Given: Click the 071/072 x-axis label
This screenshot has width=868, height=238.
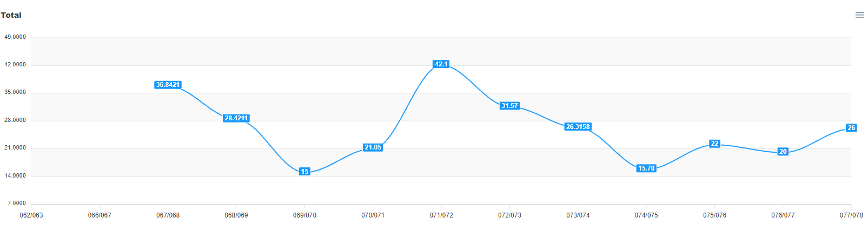Looking at the screenshot, I should click(441, 215).
